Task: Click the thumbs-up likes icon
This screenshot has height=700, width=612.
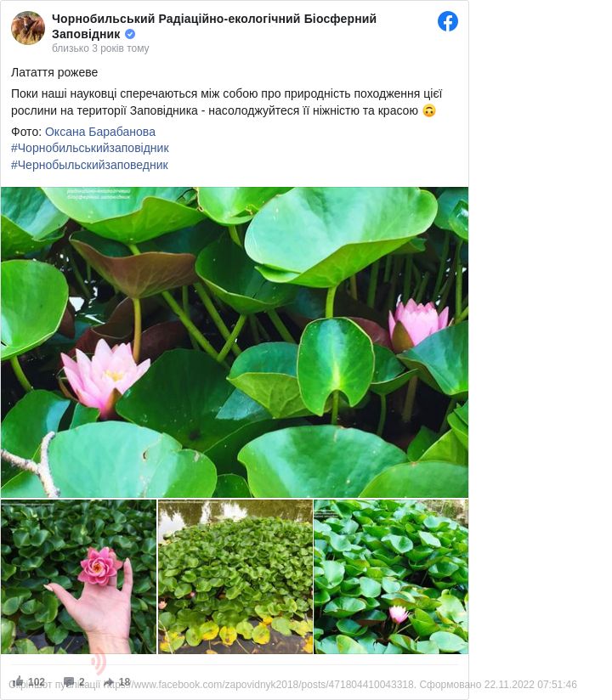Action: (x=19, y=681)
